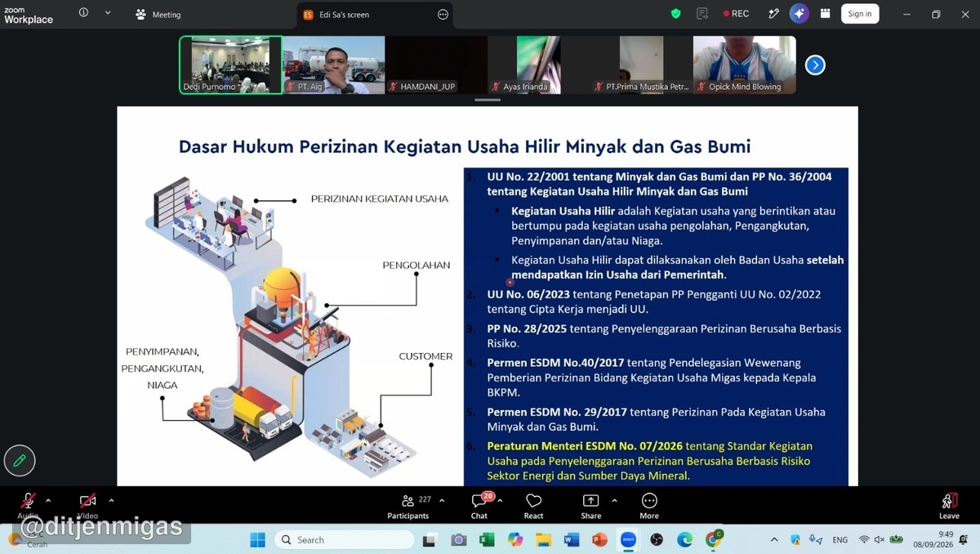Expand the video options chevron
The image size is (980, 554).
[111, 501]
